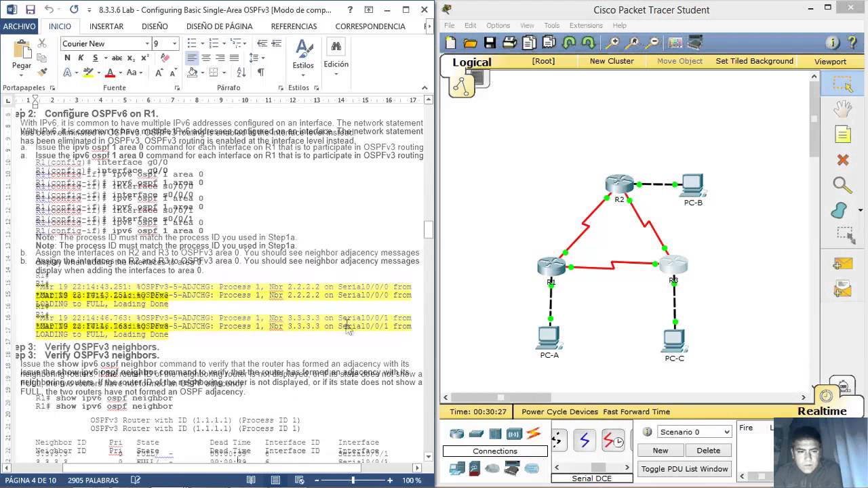
Task: Select the red X Delete tool
Action: pos(842,160)
